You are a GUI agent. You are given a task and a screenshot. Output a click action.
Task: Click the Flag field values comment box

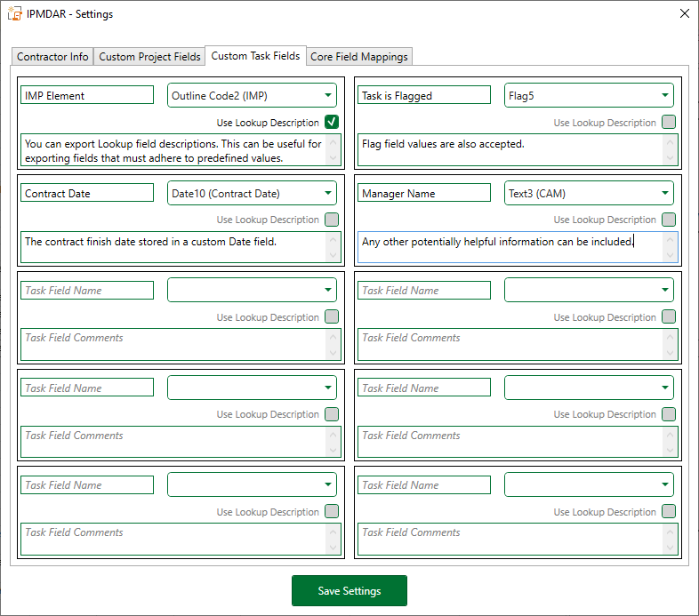tap(511, 150)
